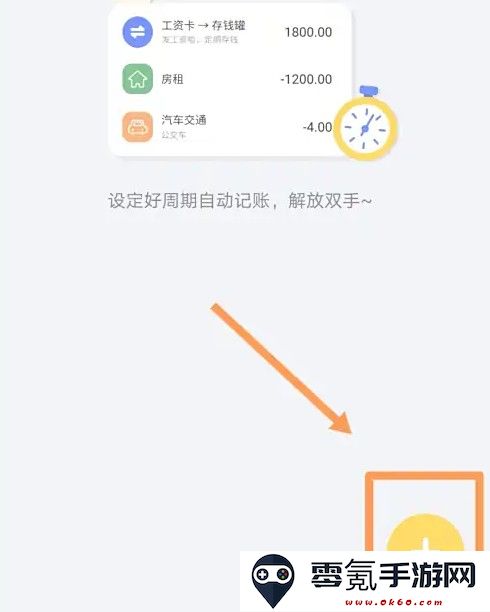
Task: Click the 设定好周期自动记账 caption text
Action: 189,201
